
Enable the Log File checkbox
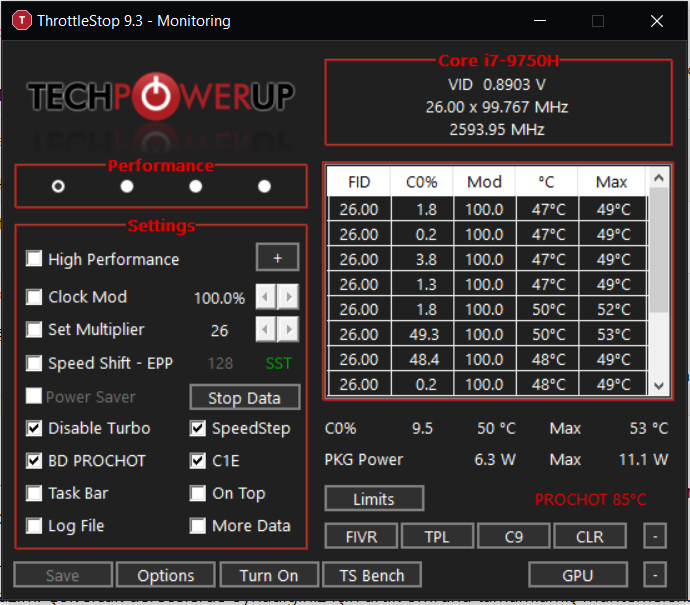[x=34, y=526]
